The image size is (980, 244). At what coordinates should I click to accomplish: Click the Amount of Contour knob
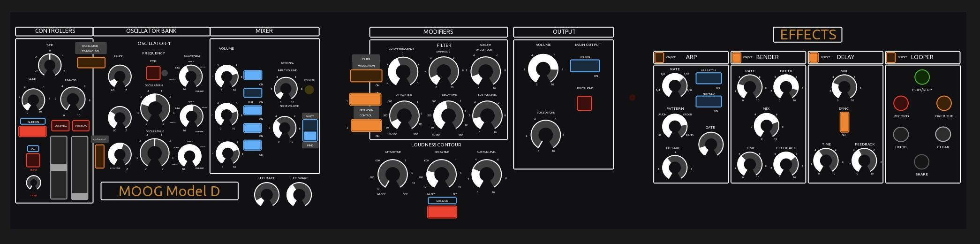[485, 71]
